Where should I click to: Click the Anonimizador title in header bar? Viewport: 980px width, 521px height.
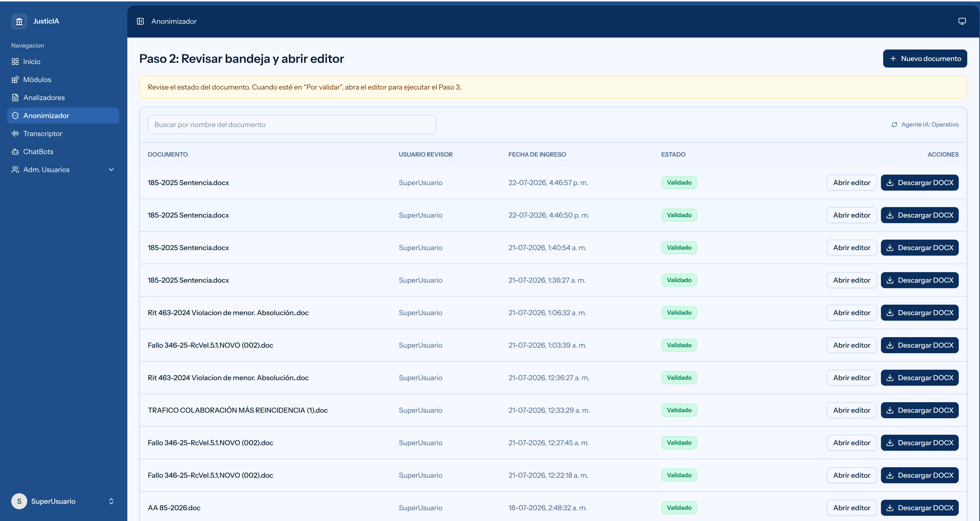174,21
